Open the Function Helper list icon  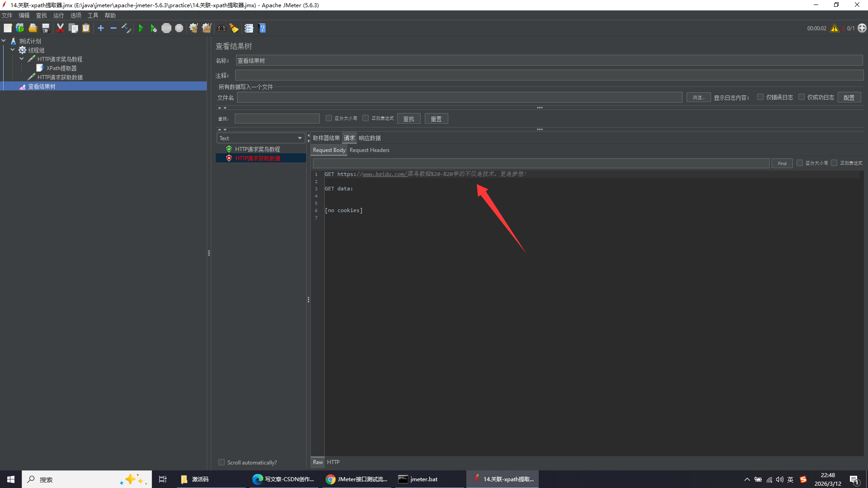pos(249,28)
